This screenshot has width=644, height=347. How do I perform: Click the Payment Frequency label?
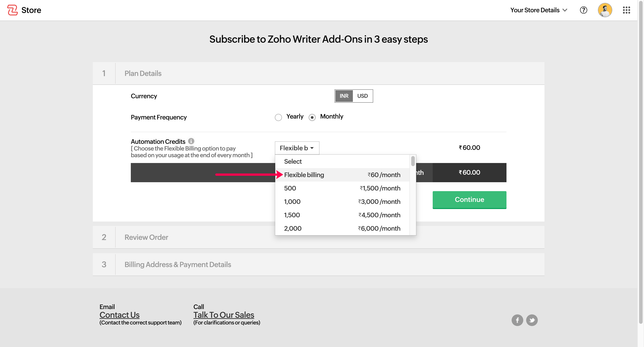pyautogui.click(x=159, y=117)
